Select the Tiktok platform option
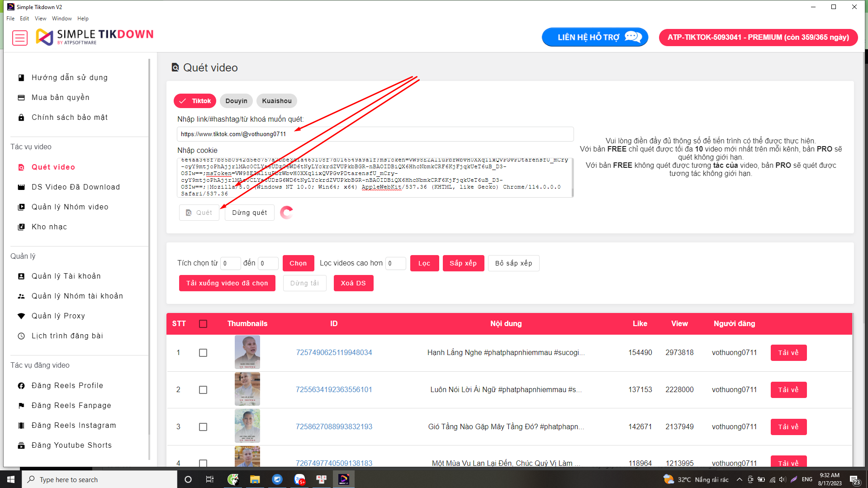The width and height of the screenshot is (868, 488). 195,101
